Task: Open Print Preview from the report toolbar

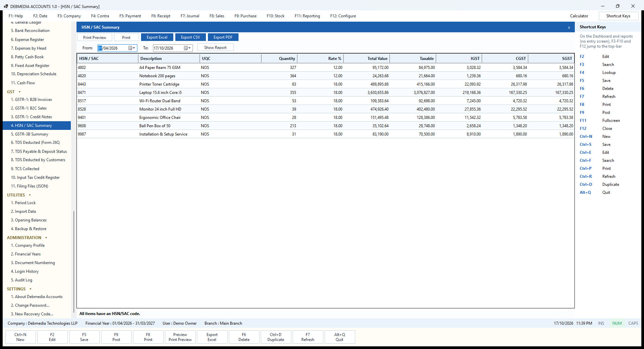Action: point(95,37)
